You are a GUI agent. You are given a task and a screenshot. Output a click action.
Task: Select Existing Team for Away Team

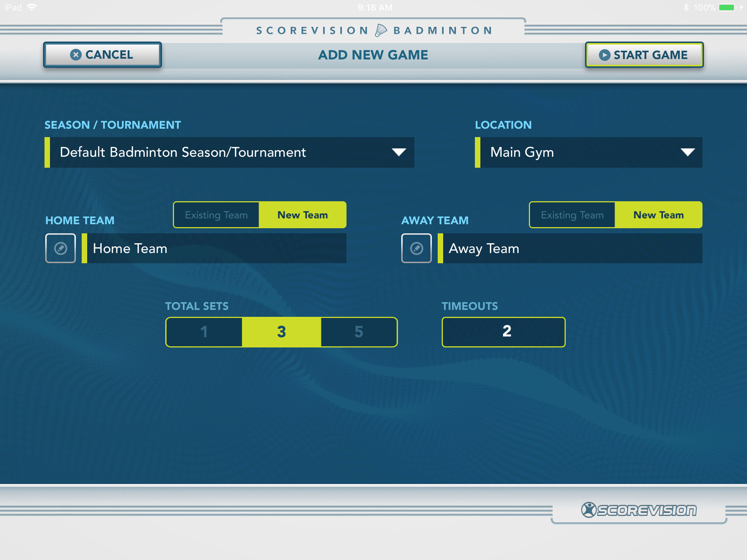pyautogui.click(x=572, y=215)
